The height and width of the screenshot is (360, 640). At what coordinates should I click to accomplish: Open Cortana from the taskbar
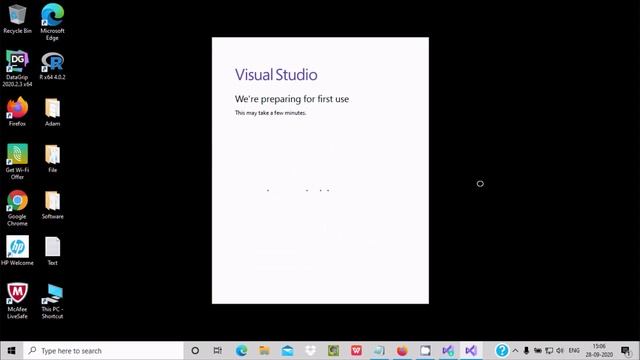[195, 351]
